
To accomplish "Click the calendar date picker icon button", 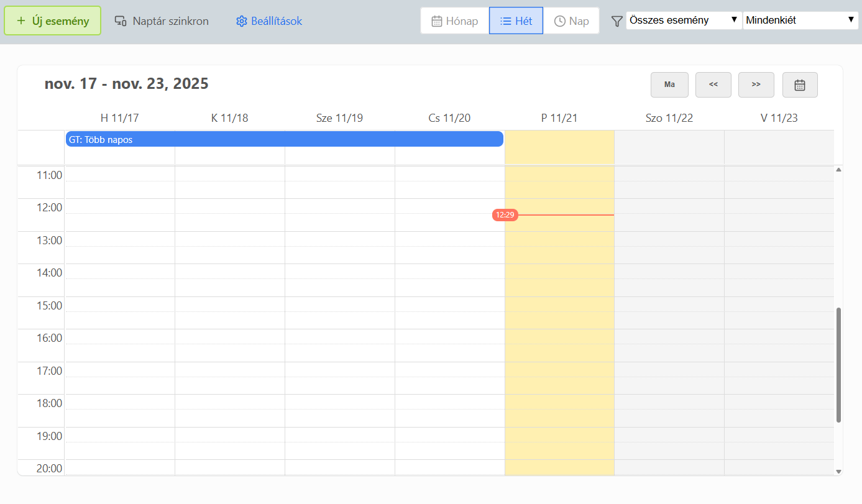I will 800,85.
